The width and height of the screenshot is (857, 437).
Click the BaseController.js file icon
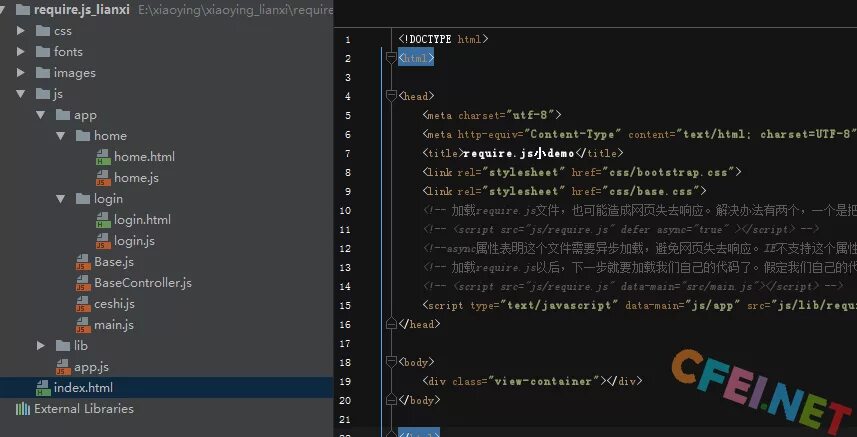(x=83, y=283)
